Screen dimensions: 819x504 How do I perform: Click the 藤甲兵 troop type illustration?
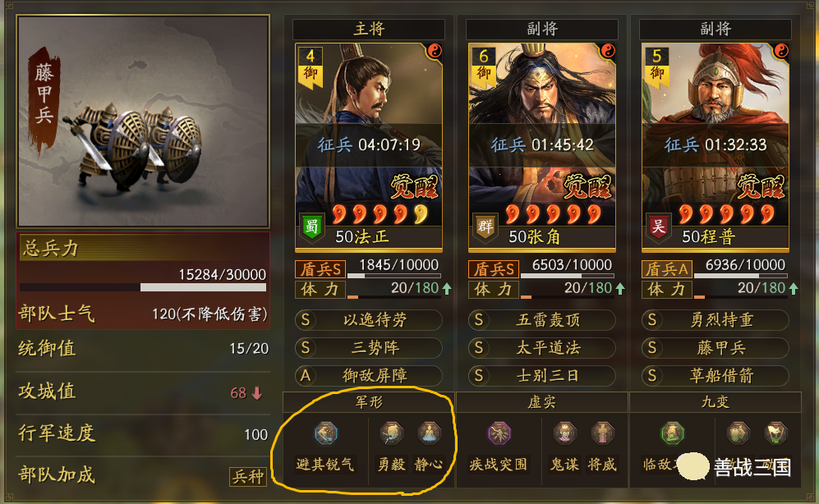[x=143, y=121]
